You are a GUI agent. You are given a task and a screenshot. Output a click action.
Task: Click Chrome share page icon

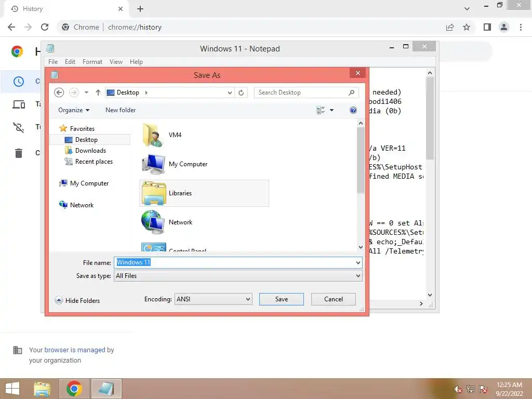pos(450,27)
